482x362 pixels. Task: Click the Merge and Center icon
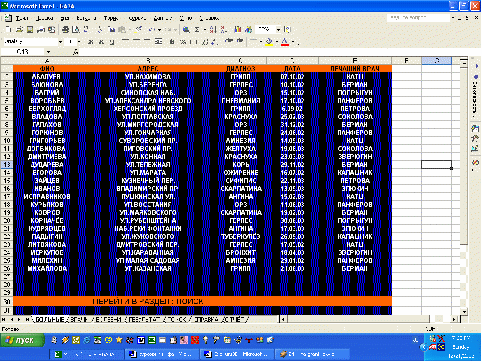point(158,41)
